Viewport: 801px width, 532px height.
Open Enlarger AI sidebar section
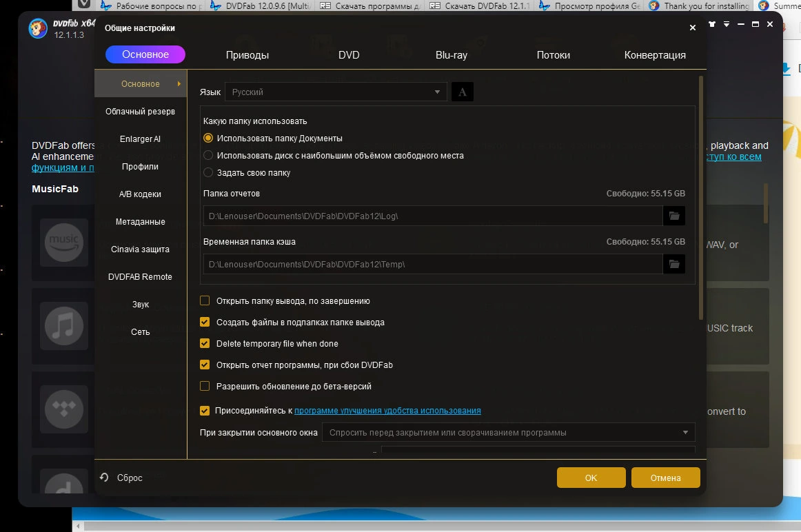click(x=141, y=139)
